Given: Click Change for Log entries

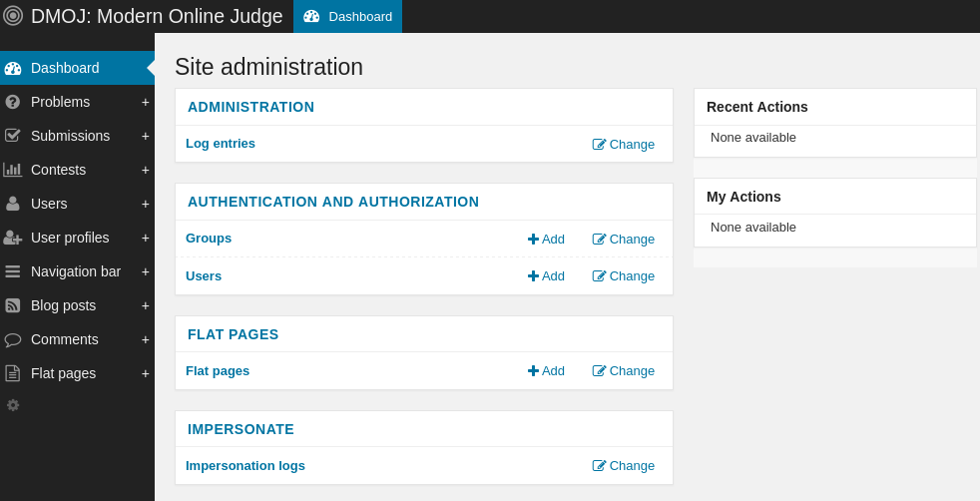Looking at the screenshot, I should [x=624, y=145].
